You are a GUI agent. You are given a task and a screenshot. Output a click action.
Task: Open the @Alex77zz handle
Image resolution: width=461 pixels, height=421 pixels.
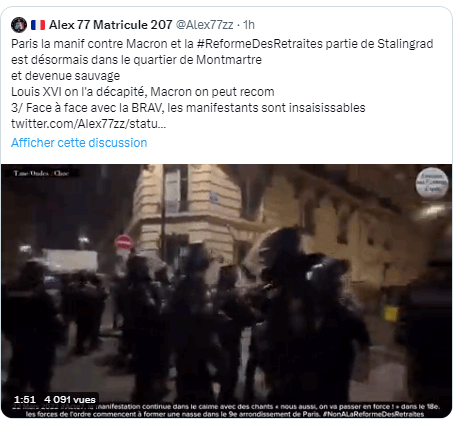coord(204,25)
